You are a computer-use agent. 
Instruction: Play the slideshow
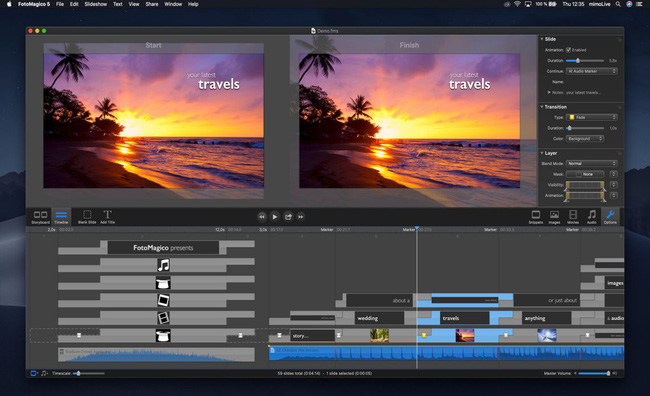click(275, 216)
